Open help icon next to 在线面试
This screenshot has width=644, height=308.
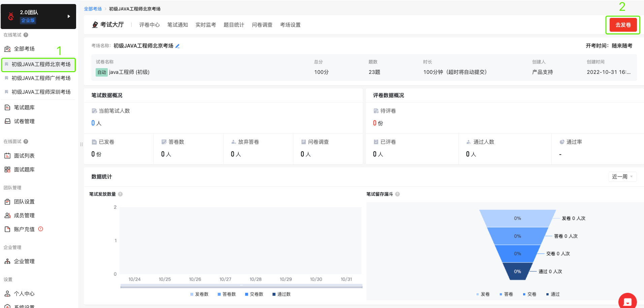[26, 141]
